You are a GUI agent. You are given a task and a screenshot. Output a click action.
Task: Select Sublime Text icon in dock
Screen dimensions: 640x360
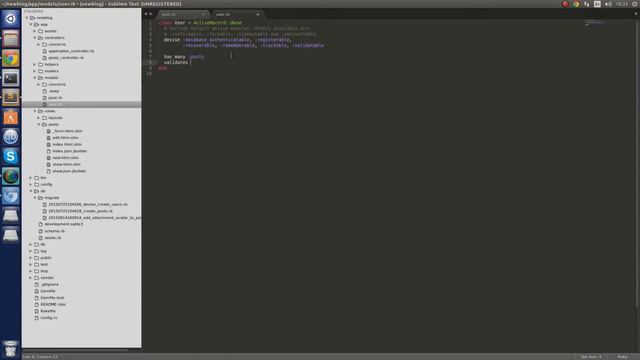point(11,97)
